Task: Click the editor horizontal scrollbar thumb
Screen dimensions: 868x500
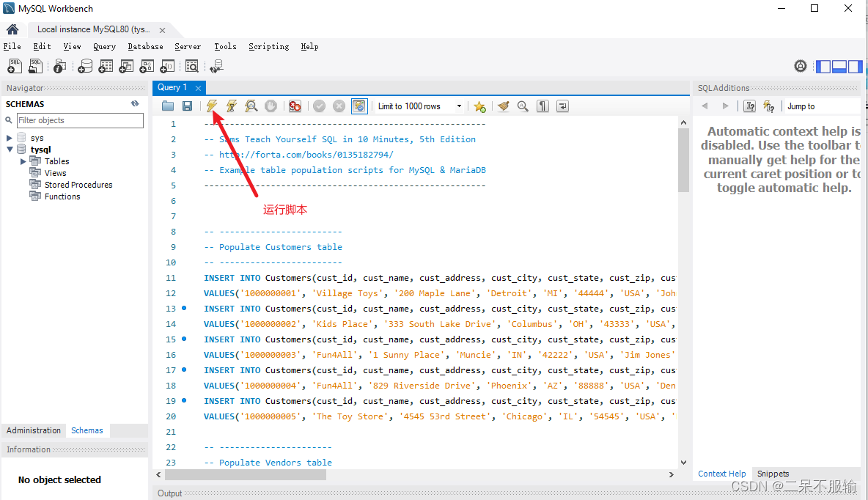Action: tap(246, 474)
